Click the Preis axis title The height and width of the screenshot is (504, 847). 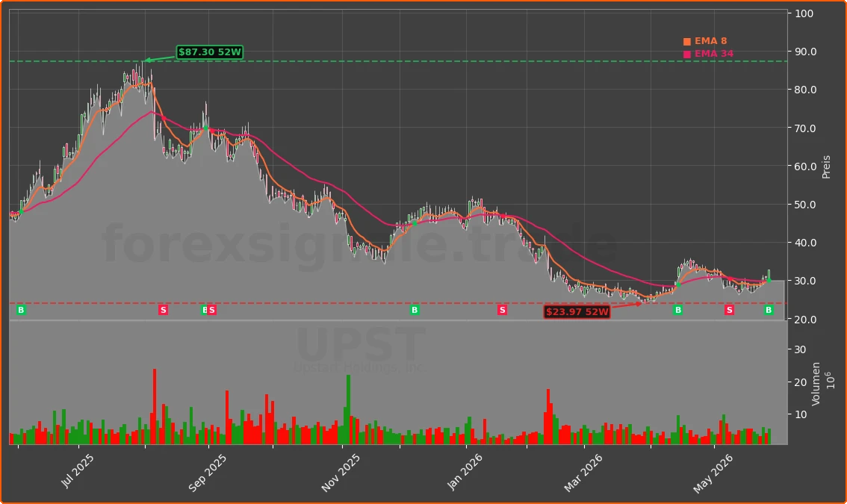point(826,167)
